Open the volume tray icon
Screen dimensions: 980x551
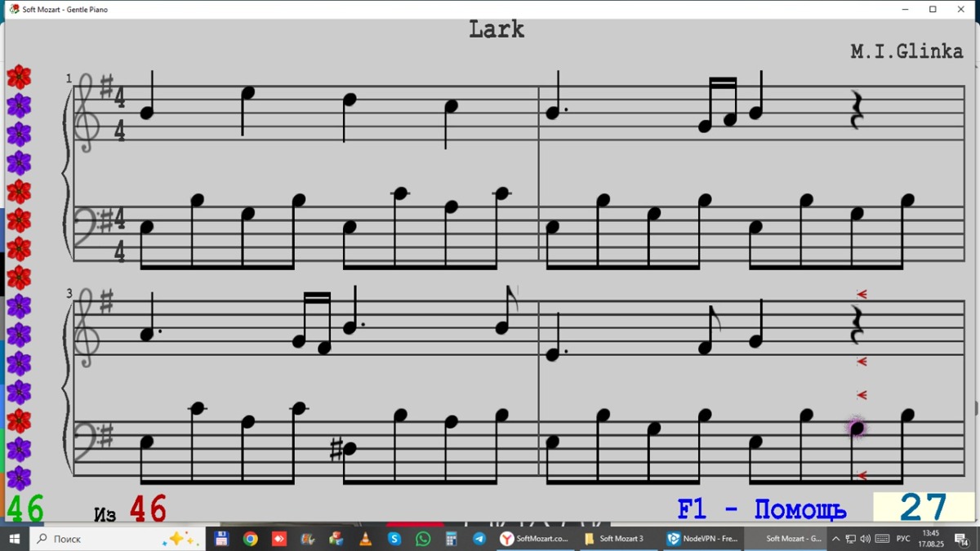(865, 539)
